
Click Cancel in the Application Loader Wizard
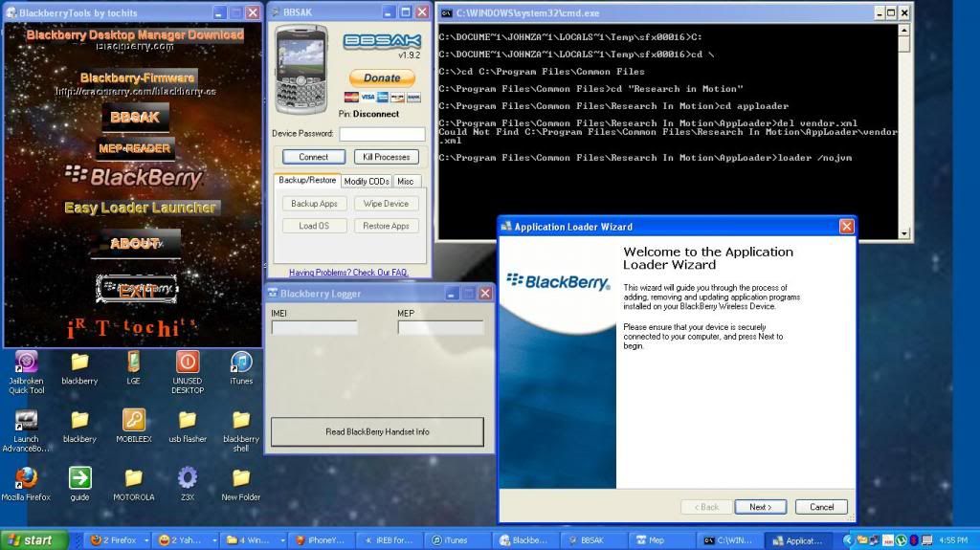(821, 507)
